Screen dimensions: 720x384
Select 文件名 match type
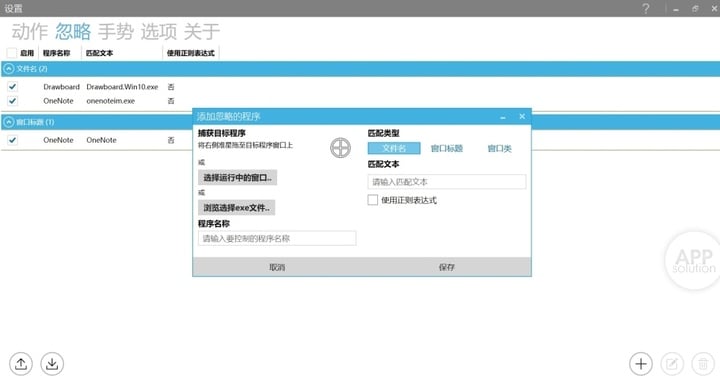(x=394, y=148)
